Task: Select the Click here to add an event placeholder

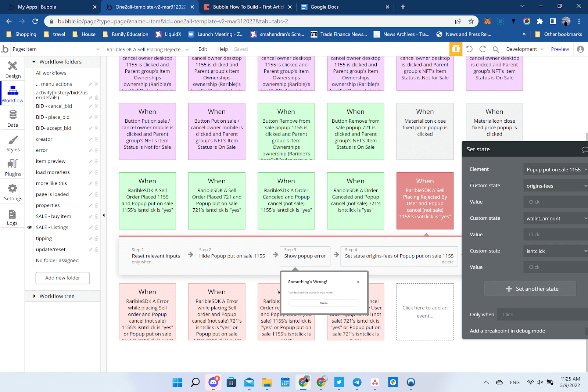Action: pos(425,312)
